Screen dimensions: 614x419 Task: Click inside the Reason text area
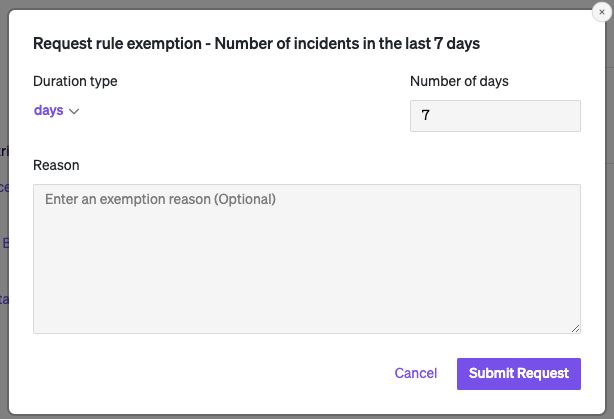point(306,258)
